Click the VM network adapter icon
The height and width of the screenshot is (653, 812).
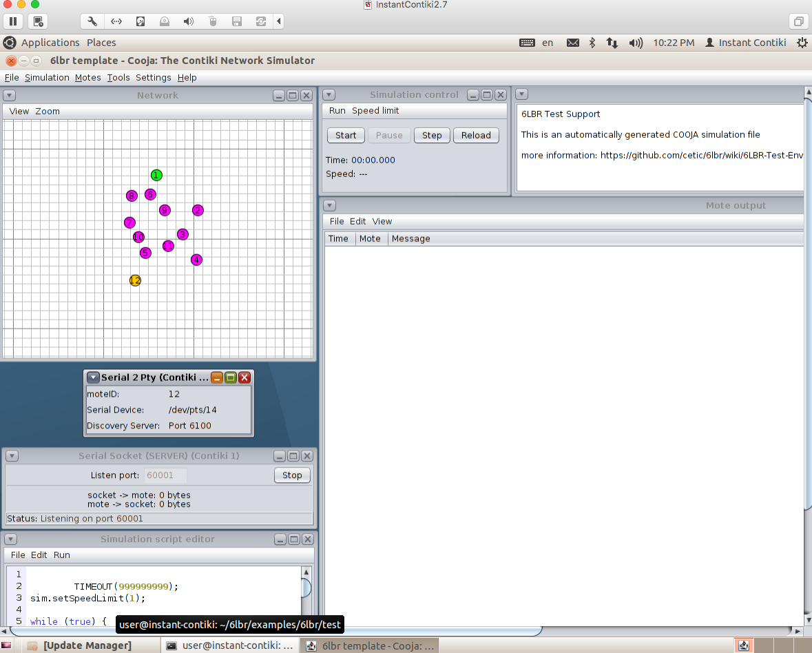116,21
